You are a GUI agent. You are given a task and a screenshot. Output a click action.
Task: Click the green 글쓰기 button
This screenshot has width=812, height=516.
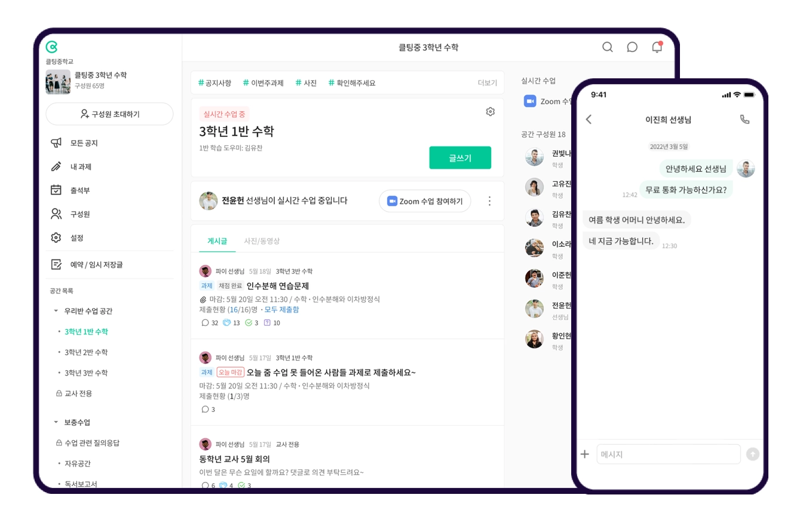tap(460, 158)
